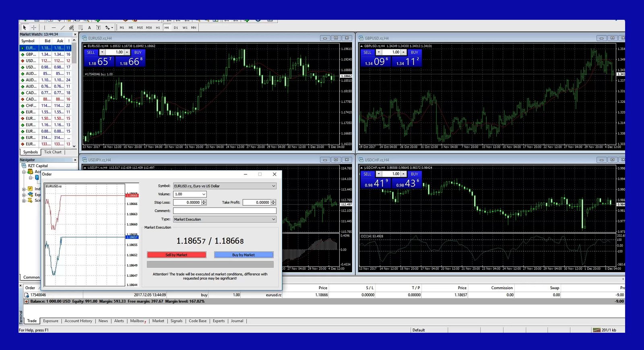The height and width of the screenshot is (350, 644).
Task: Pick the horizontal line drawing tool
Action: coord(54,28)
